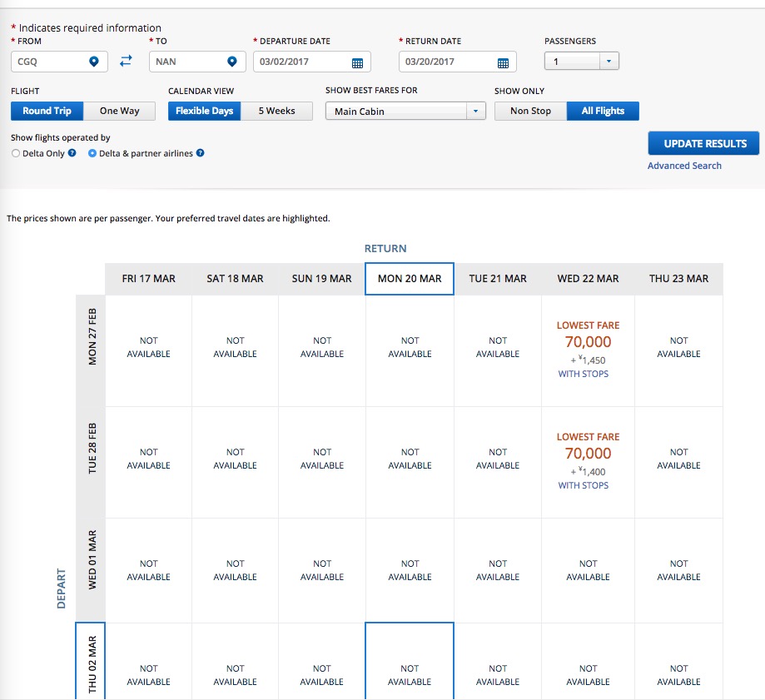Click the departure date input field

[301, 62]
